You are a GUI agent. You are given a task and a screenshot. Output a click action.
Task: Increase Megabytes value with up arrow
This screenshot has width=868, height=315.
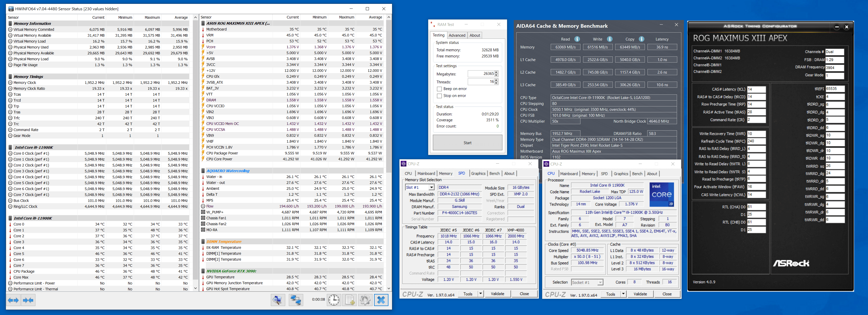pos(496,72)
